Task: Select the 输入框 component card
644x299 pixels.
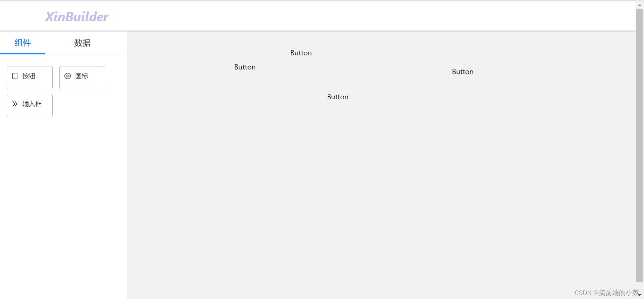Action: coord(30,105)
